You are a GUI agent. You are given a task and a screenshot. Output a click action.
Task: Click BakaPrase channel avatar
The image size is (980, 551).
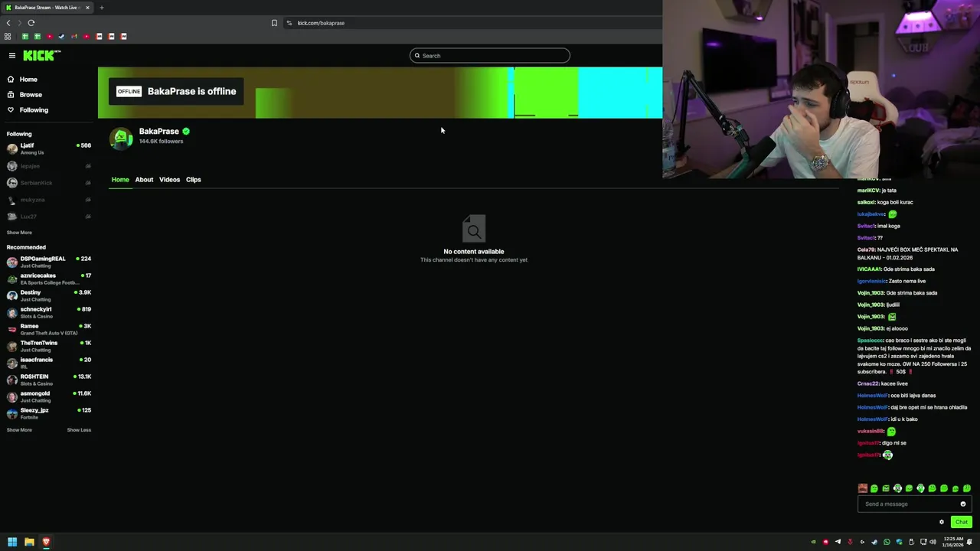(121, 138)
